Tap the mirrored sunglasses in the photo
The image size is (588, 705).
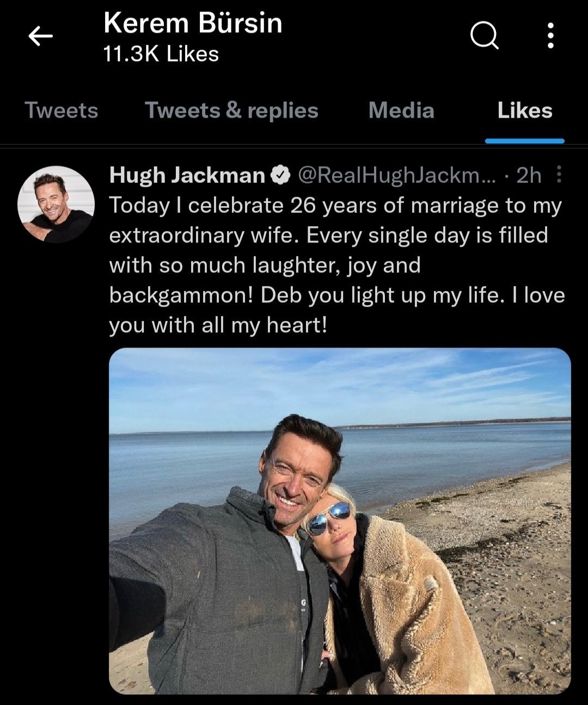pyautogui.click(x=329, y=517)
